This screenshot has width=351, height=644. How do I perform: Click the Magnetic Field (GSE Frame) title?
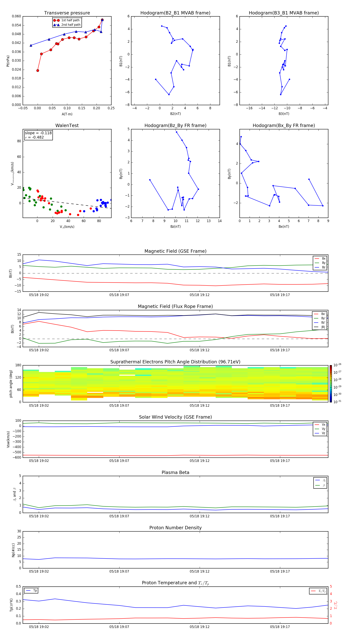(x=175, y=251)
